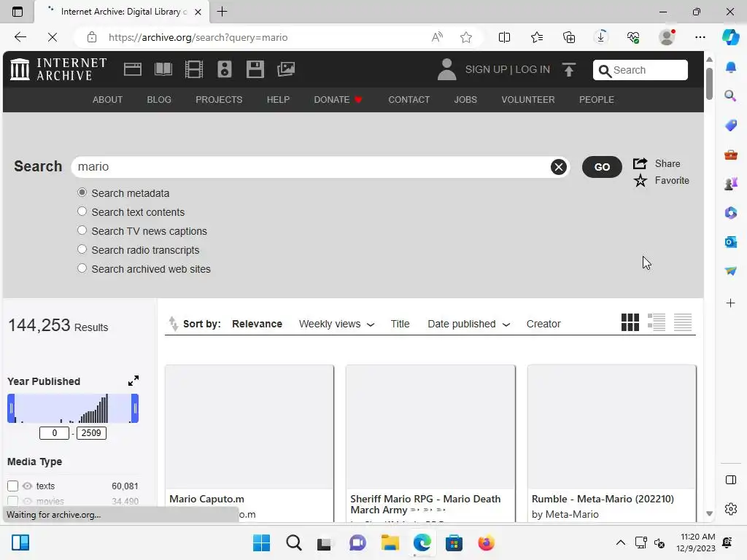
Task: Open Windows Start button on taskbar
Action: pyautogui.click(x=261, y=542)
